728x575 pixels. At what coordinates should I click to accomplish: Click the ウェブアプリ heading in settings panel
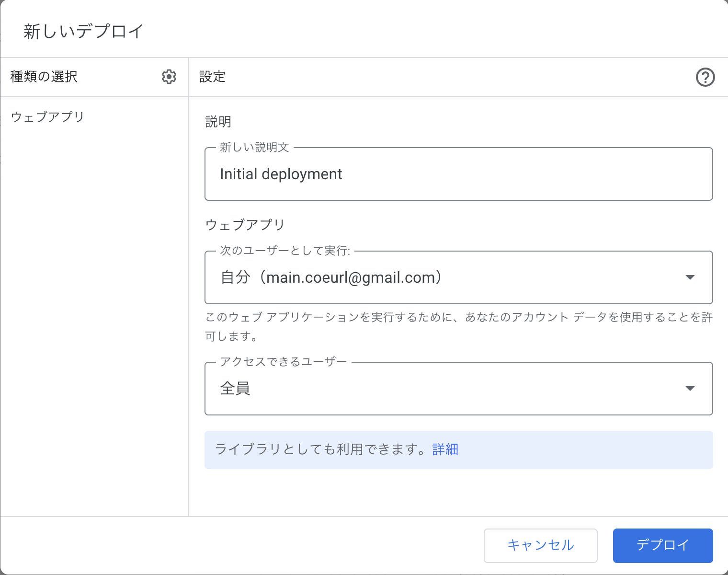(245, 225)
